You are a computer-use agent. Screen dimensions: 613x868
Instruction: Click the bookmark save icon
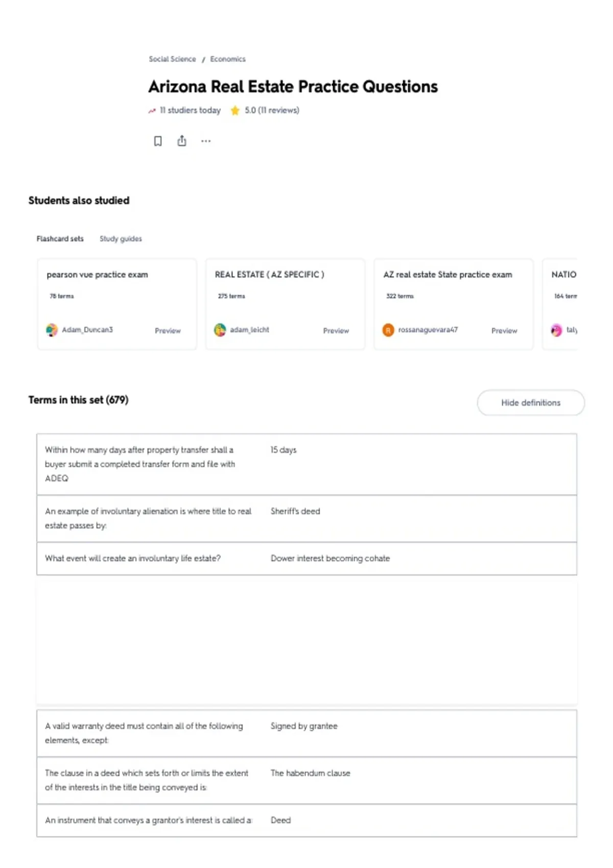pos(158,141)
